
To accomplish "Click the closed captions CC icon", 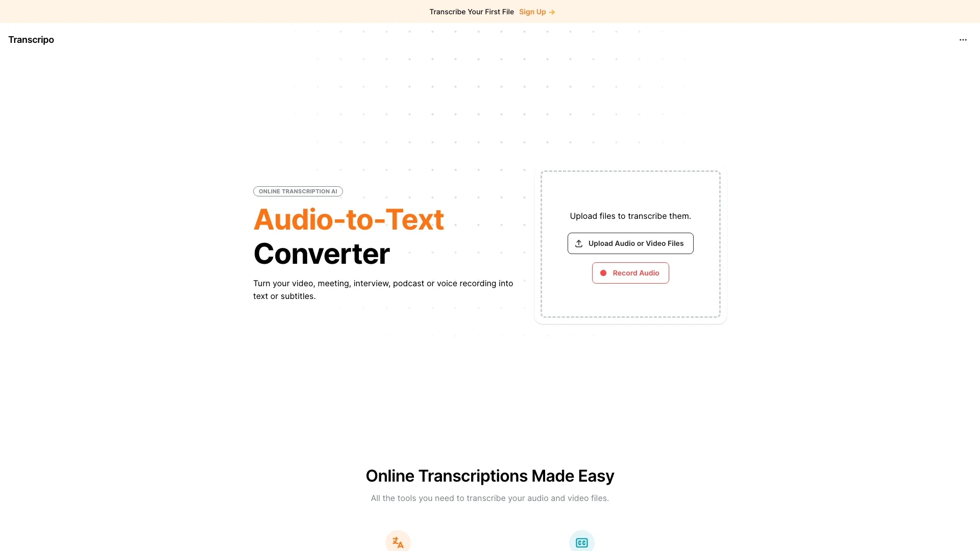I will tap(581, 542).
